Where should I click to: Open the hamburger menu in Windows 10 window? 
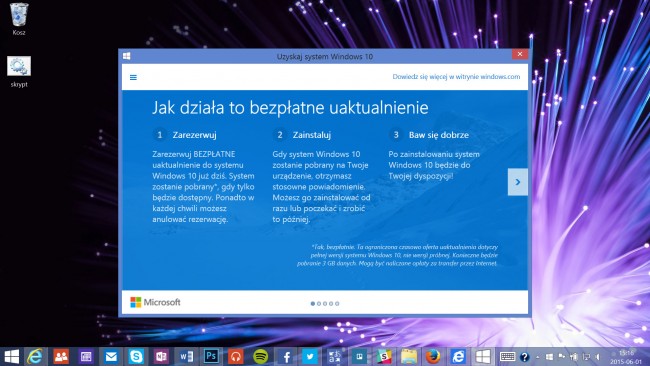133,78
